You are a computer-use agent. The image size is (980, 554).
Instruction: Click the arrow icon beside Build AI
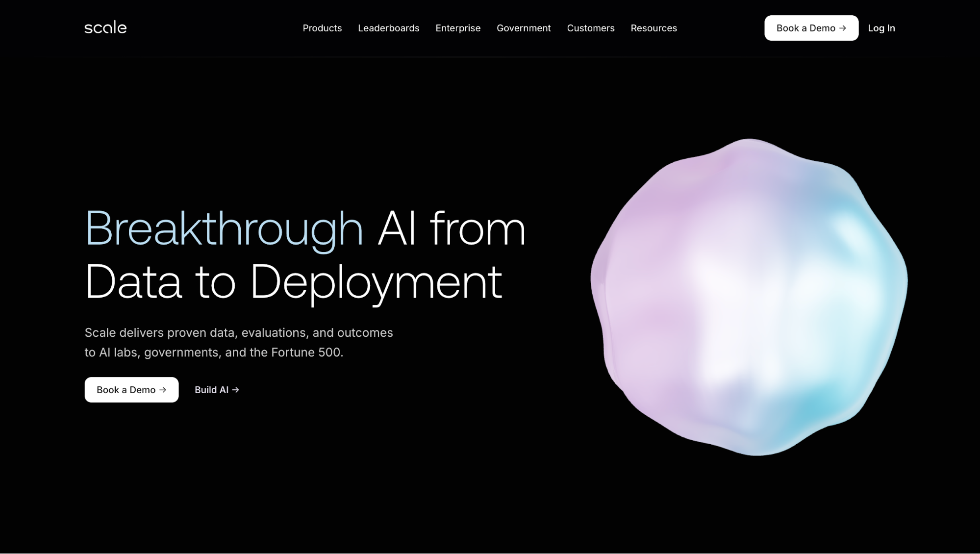236,390
